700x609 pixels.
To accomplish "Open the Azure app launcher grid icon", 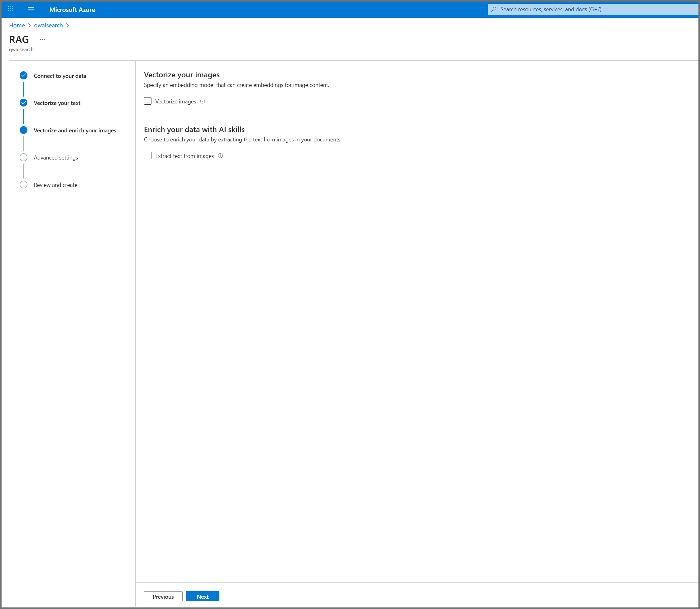I will (x=11, y=9).
